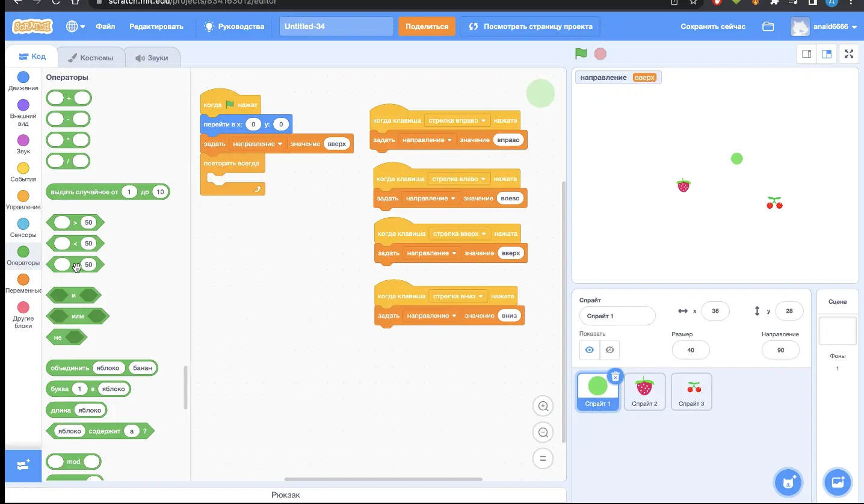Viewport: 864px width, 504px height.
Task: Open the add extension button
Action: point(23,465)
